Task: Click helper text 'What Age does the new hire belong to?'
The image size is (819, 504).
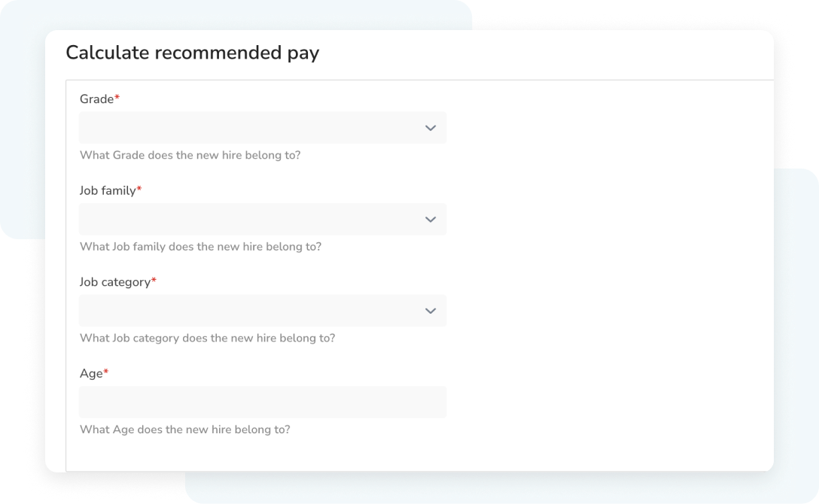Action: pyautogui.click(x=185, y=430)
